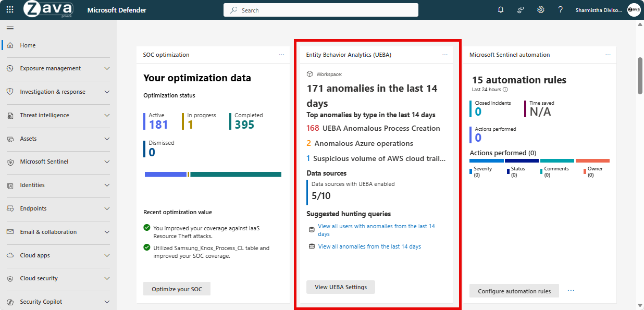Expand Threat intelligence chevron
The height and width of the screenshot is (310, 644).
coord(107,115)
